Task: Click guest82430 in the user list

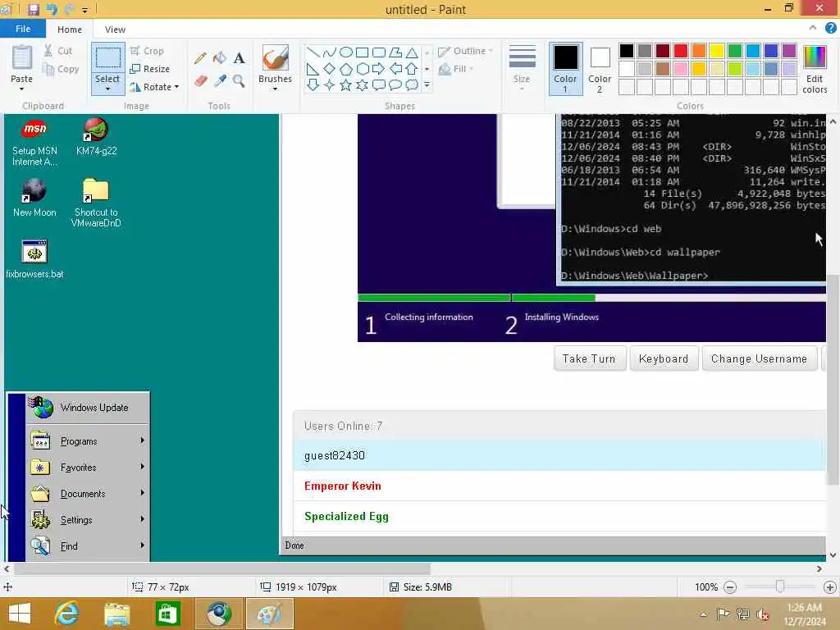Action: tap(559, 455)
